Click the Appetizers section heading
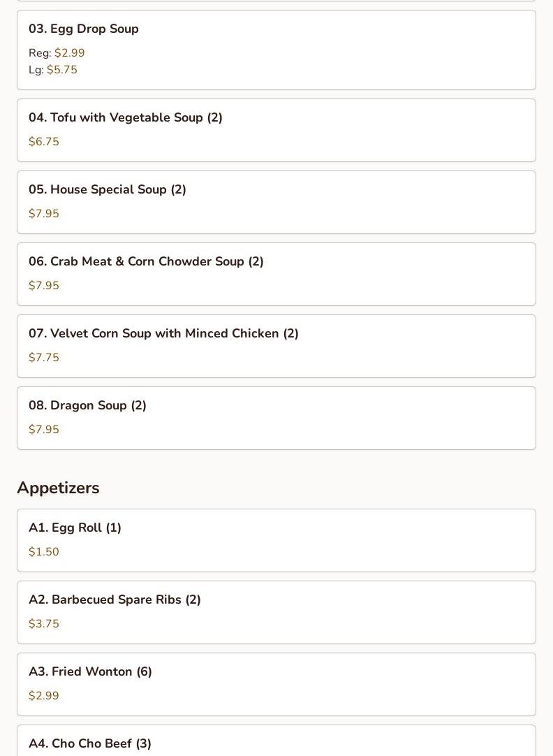The image size is (553, 756). [58, 488]
